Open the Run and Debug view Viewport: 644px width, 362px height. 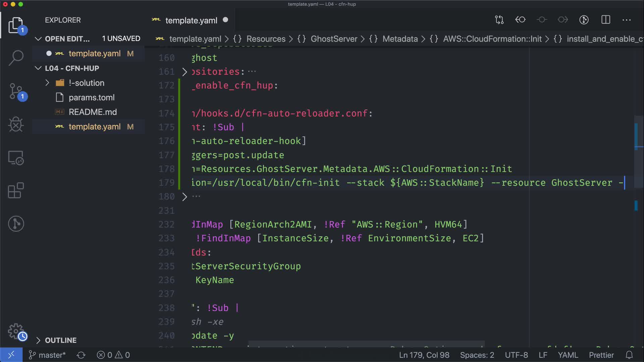[x=16, y=125]
